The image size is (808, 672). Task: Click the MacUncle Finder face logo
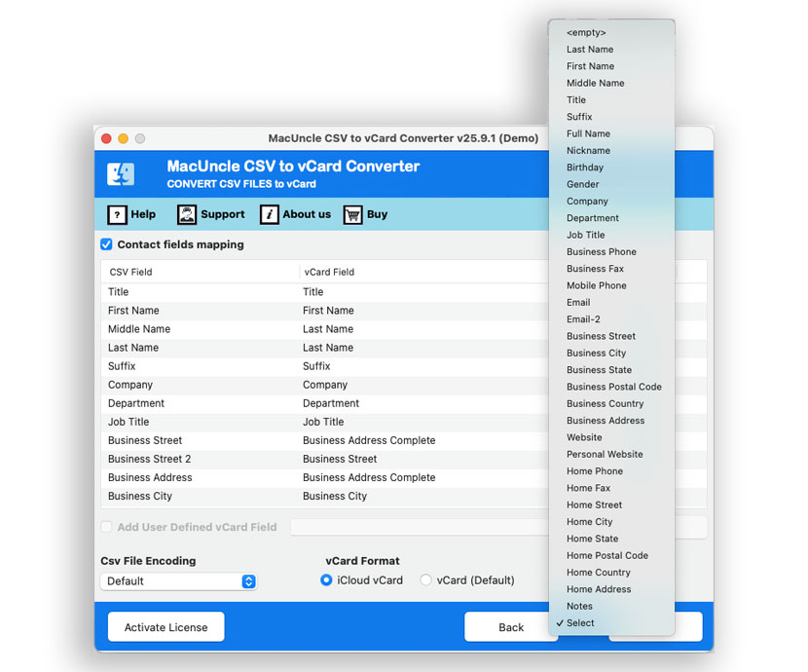(x=121, y=174)
